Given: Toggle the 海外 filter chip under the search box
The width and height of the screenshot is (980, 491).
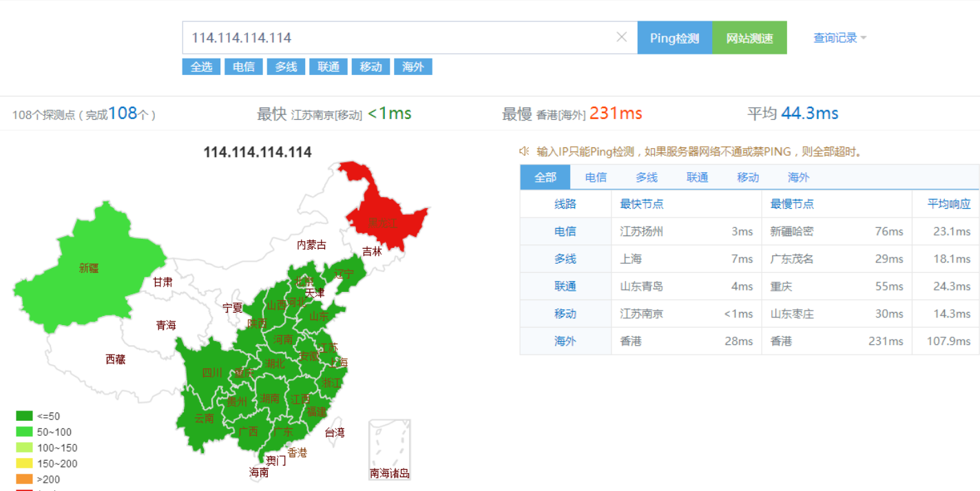Looking at the screenshot, I should tap(413, 67).
